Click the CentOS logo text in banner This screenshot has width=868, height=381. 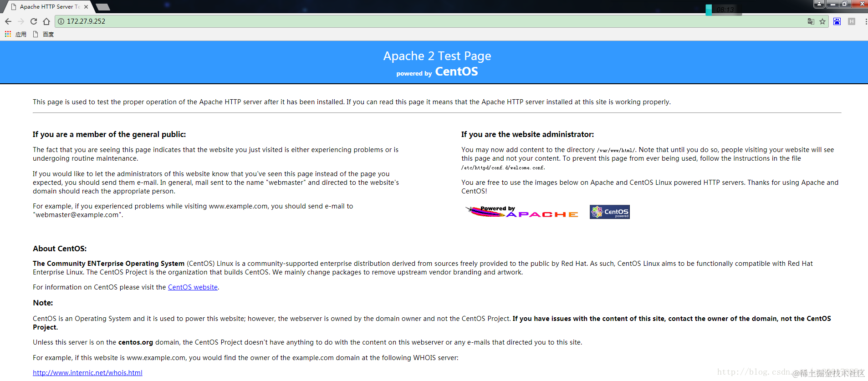[456, 71]
